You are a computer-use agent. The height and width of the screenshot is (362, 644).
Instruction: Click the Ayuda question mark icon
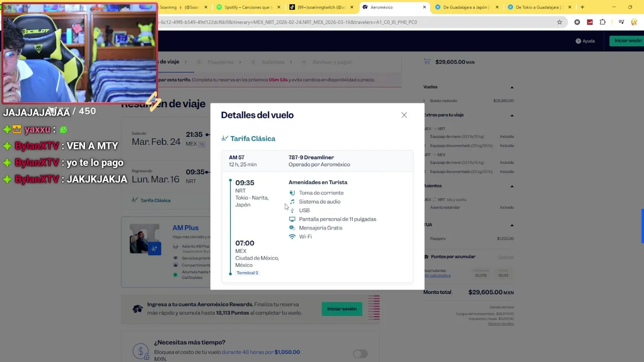[578, 41]
